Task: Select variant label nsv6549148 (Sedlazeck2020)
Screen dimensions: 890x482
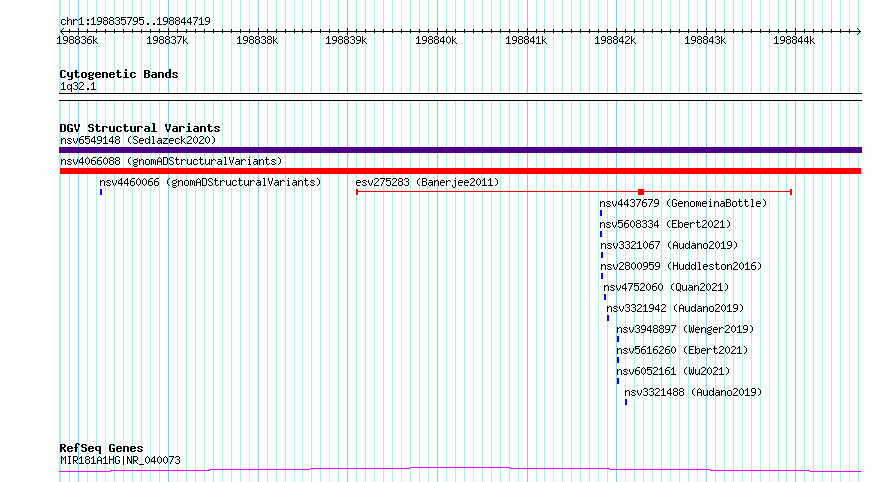Action: coord(138,140)
